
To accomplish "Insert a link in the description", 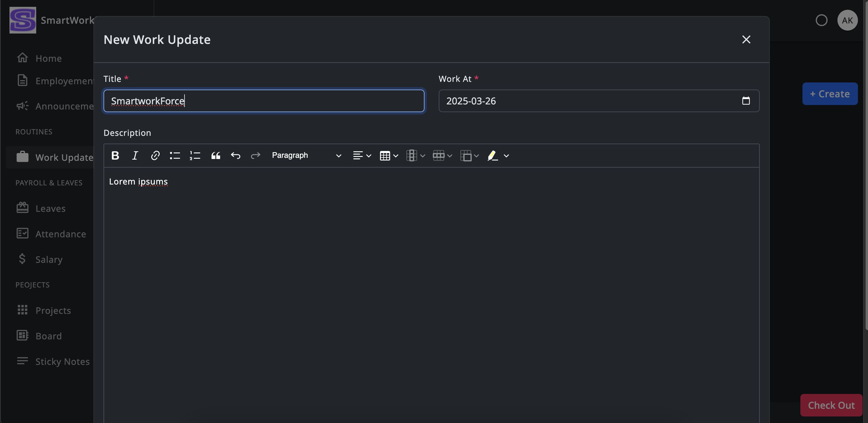I will pyautogui.click(x=155, y=155).
